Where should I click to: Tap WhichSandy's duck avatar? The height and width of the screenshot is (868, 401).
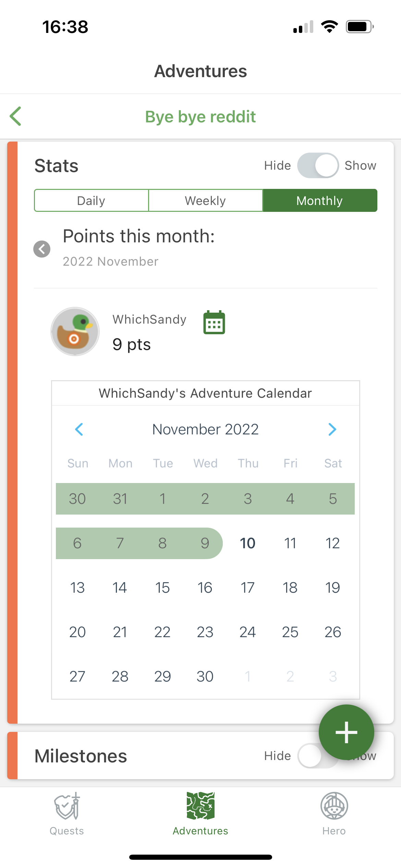click(x=75, y=331)
